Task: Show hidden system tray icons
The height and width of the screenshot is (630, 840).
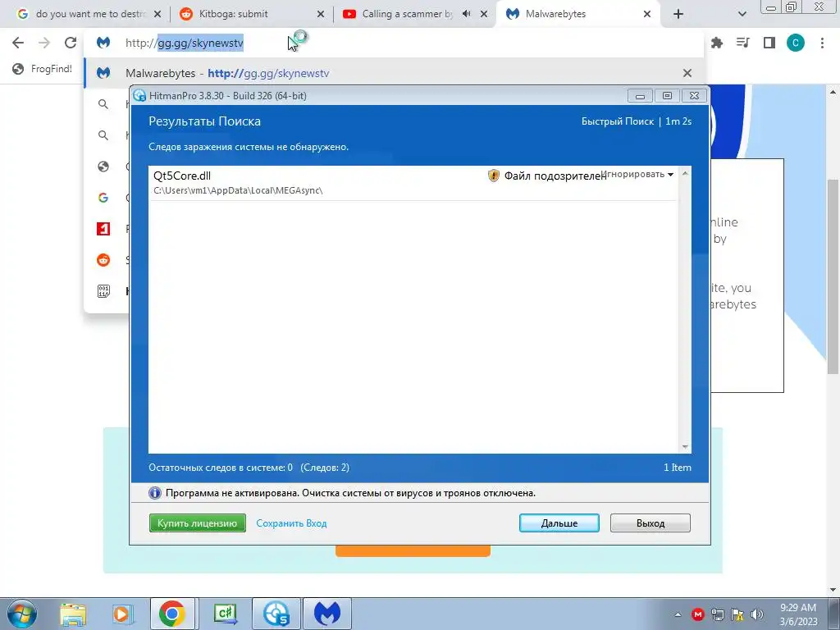Action: tap(678, 614)
